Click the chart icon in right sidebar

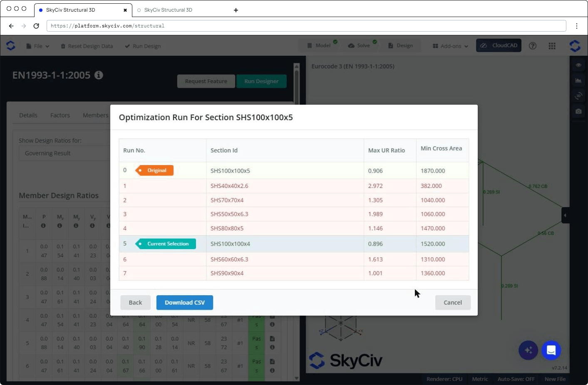coord(578,80)
